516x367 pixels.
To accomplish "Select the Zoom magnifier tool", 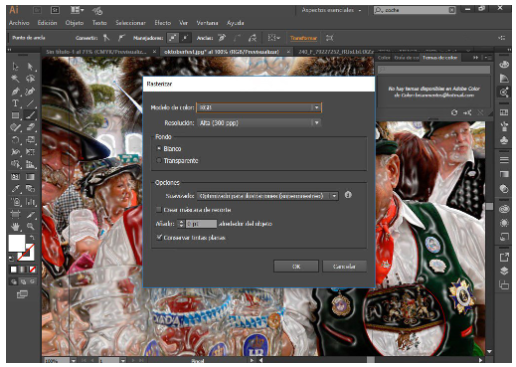I will [x=30, y=227].
